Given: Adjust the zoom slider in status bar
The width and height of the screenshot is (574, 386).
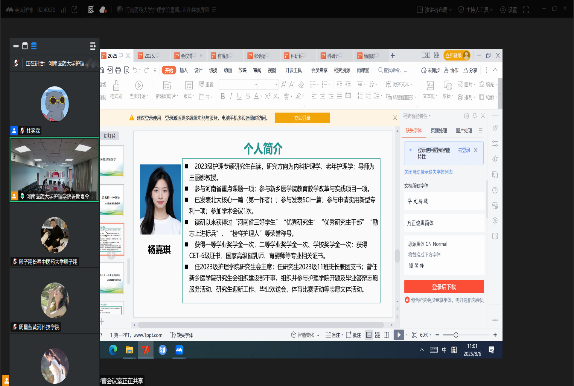Looking at the screenshot, I should click(456, 335).
